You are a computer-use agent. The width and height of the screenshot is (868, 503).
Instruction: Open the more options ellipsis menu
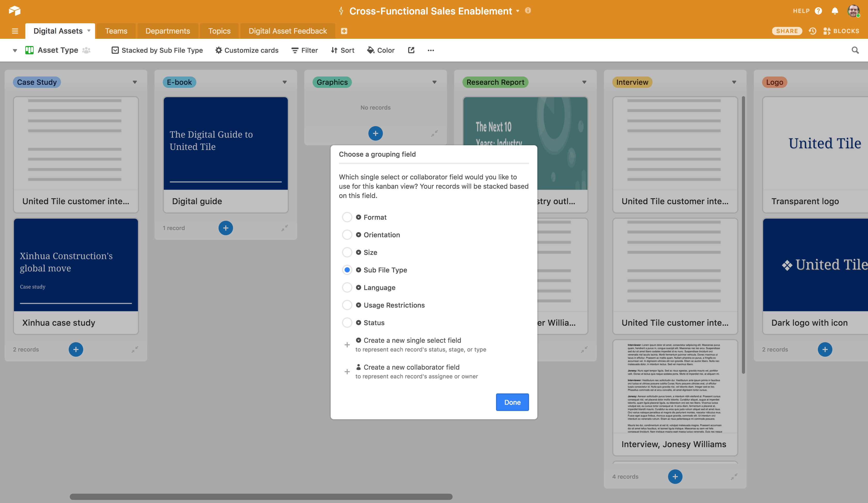431,50
